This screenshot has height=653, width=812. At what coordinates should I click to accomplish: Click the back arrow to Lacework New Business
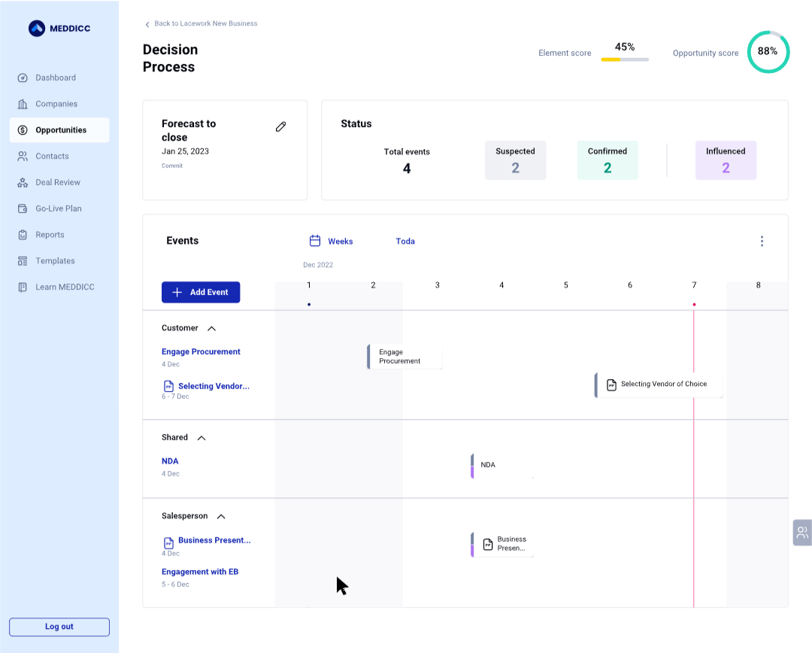pos(147,24)
